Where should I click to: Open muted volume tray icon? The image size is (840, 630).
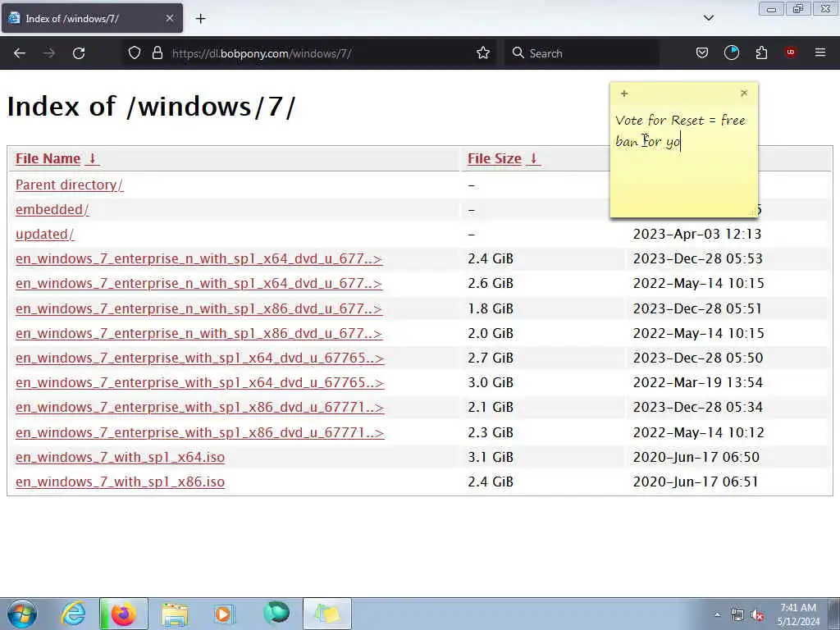pos(757,615)
